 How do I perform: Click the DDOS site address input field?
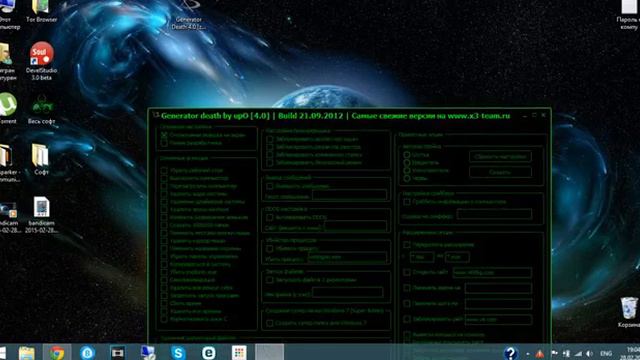[x=355, y=226]
